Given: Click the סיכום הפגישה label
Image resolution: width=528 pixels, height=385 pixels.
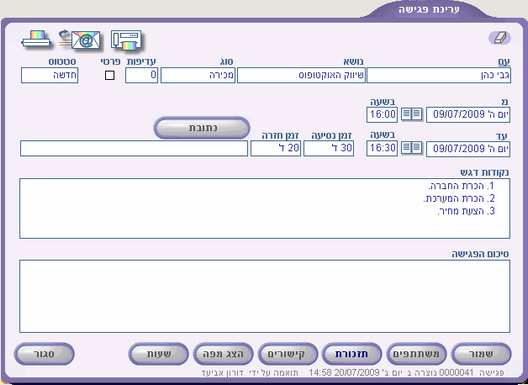Looking at the screenshot, I should (480, 254).
